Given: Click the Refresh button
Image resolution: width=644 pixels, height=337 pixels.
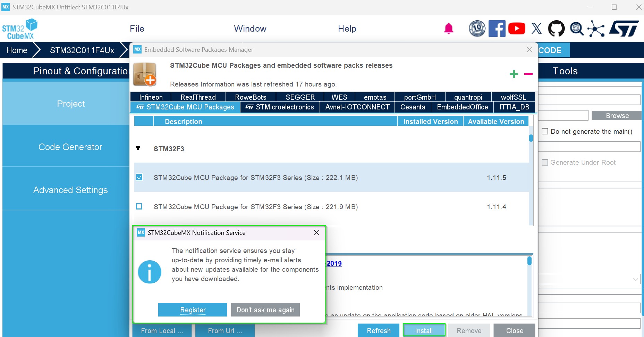Looking at the screenshot, I should 379,330.
